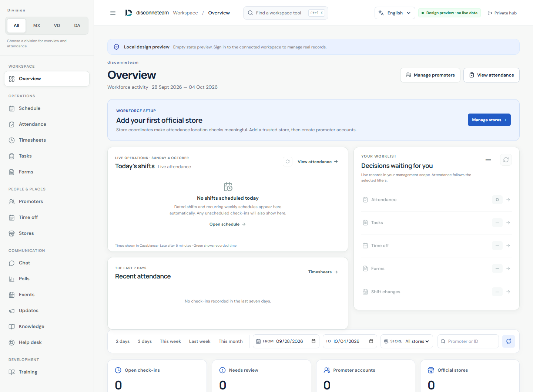This screenshot has width=533, height=392.
Task: Click the Events sidebar icon
Action: [x=12, y=295]
